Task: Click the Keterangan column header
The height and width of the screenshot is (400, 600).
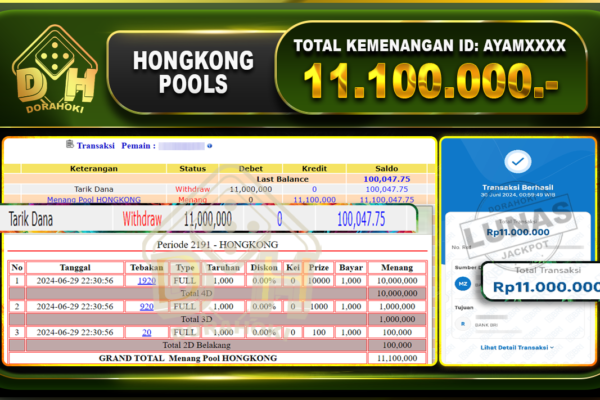Action: [94, 168]
